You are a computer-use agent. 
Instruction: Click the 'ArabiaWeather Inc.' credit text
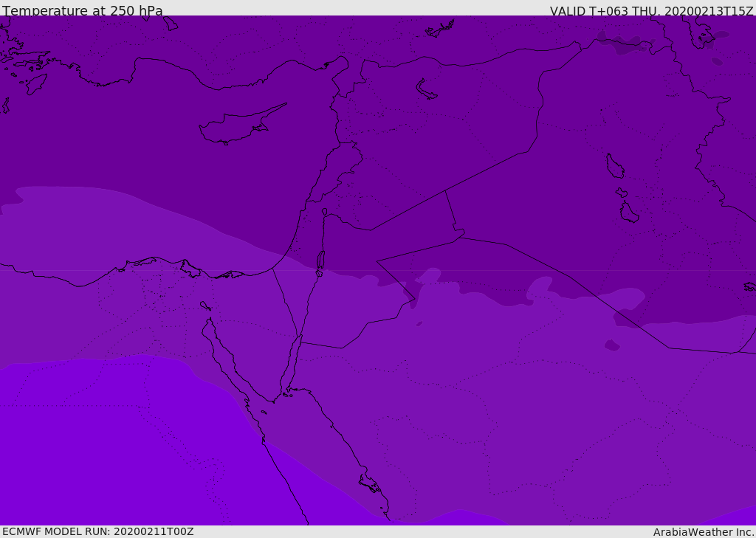704,532
